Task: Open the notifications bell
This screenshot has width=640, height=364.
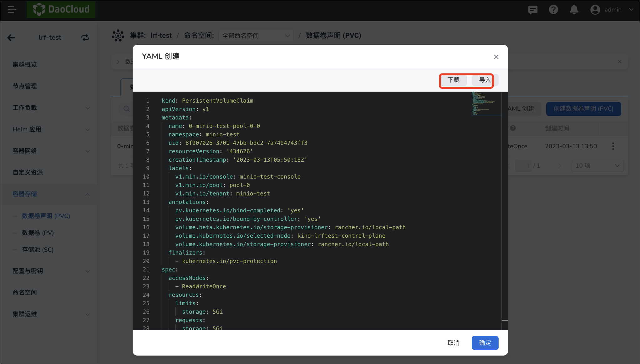Action: [574, 10]
